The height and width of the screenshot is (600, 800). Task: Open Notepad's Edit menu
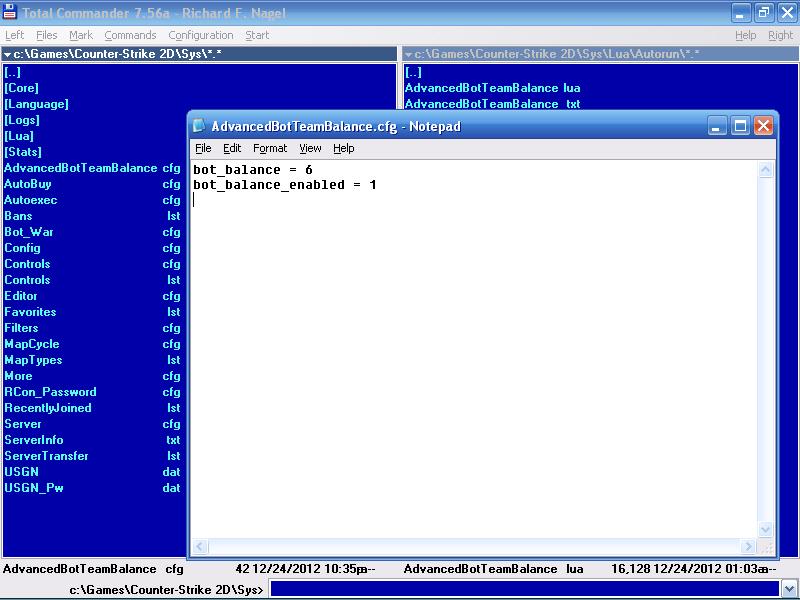232,148
